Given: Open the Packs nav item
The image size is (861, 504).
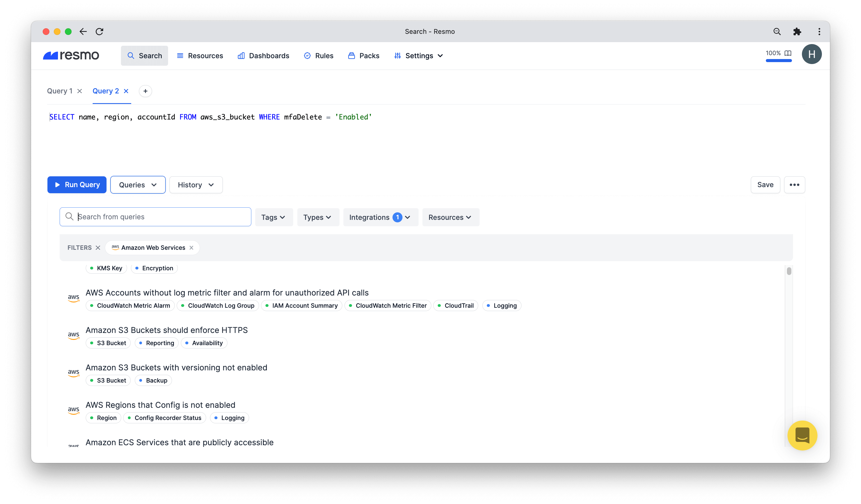Looking at the screenshot, I should click(364, 56).
